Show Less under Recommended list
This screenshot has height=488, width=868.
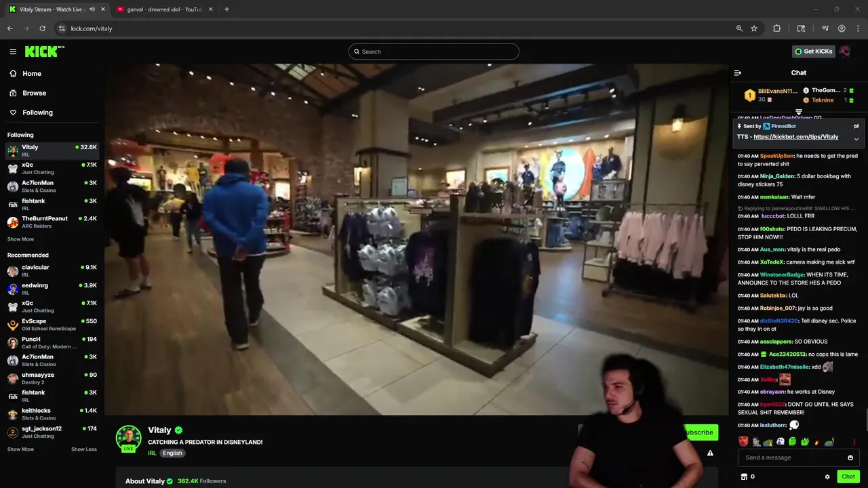tap(84, 449)
